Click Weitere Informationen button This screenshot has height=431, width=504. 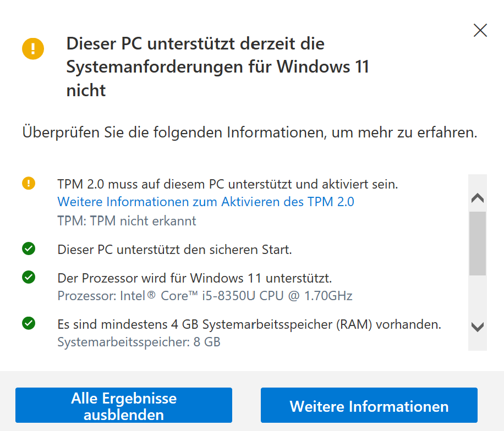point(369,405)
